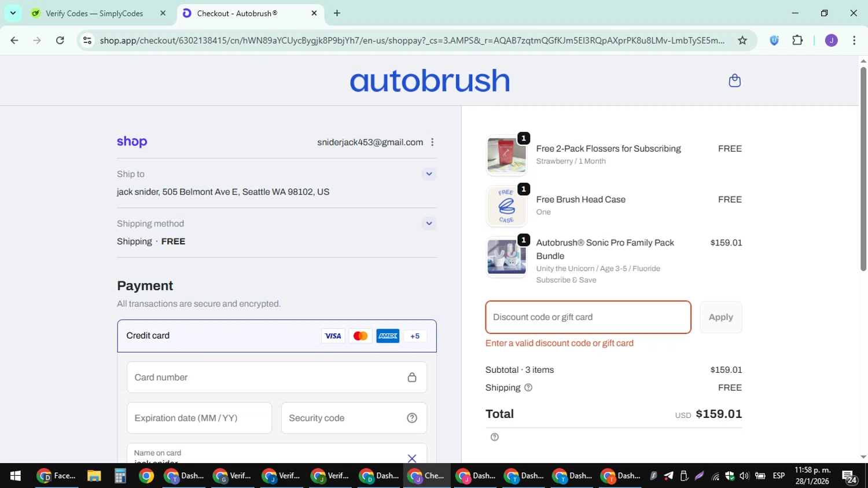Open the shipping info help icon
The image size is (868, 488).
coord(528,388)
